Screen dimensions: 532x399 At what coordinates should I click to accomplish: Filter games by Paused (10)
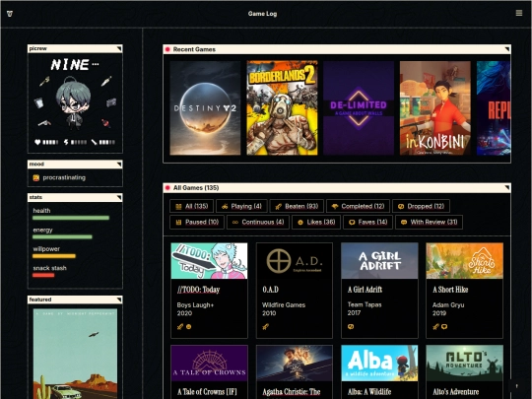click(197, 222)
